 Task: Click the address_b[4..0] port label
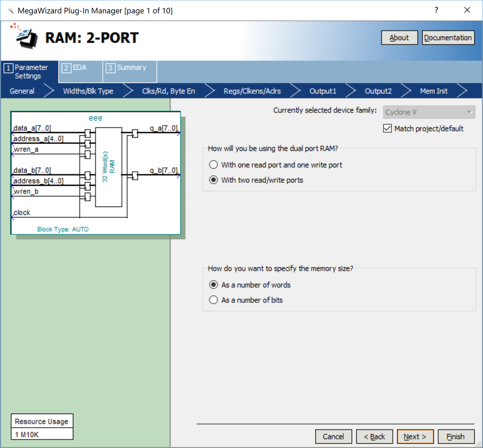[38, 180]
